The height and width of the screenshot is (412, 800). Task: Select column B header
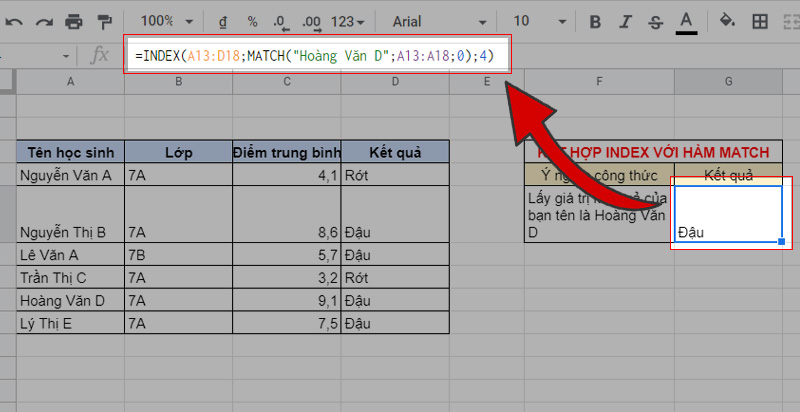(177, 82)
